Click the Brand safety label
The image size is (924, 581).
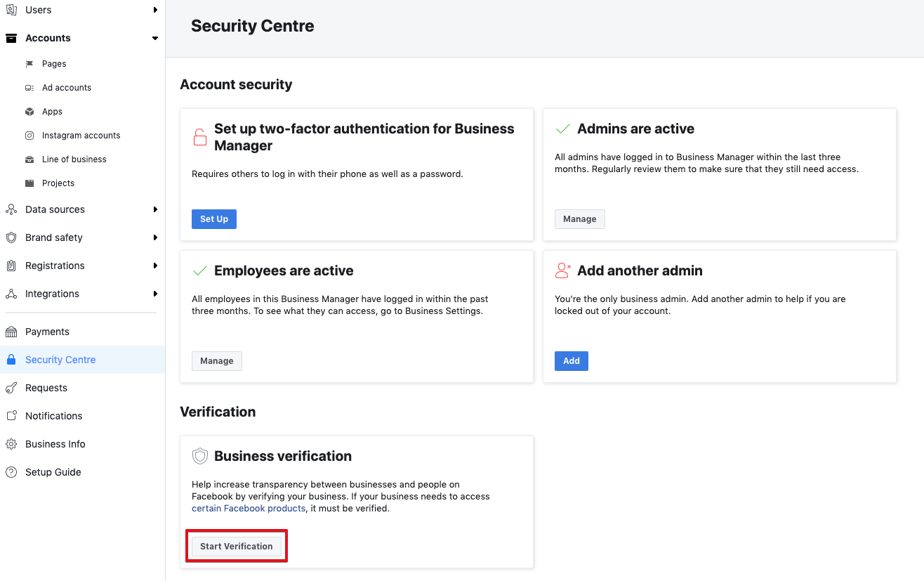54,237
